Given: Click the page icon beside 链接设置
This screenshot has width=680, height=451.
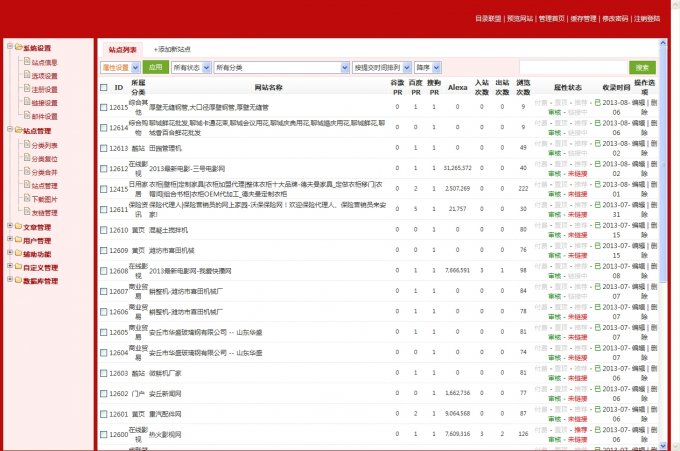Looking at the screenshot, I should pos(27,102).
